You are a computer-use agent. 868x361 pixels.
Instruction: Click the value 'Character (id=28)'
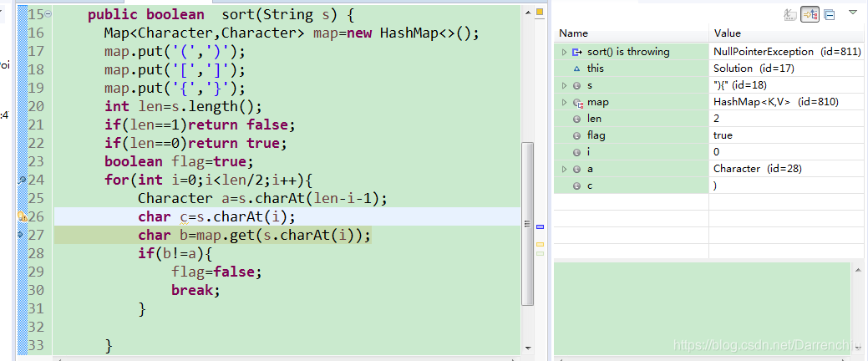pos(757,169)
